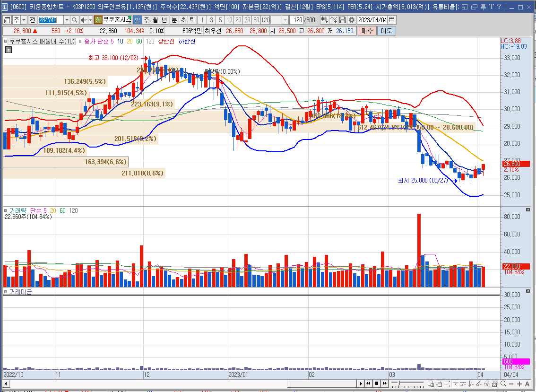Click the window layout icon in title bar
The width and height of the screenshot is (536, 392).
[x=465, y=7]
